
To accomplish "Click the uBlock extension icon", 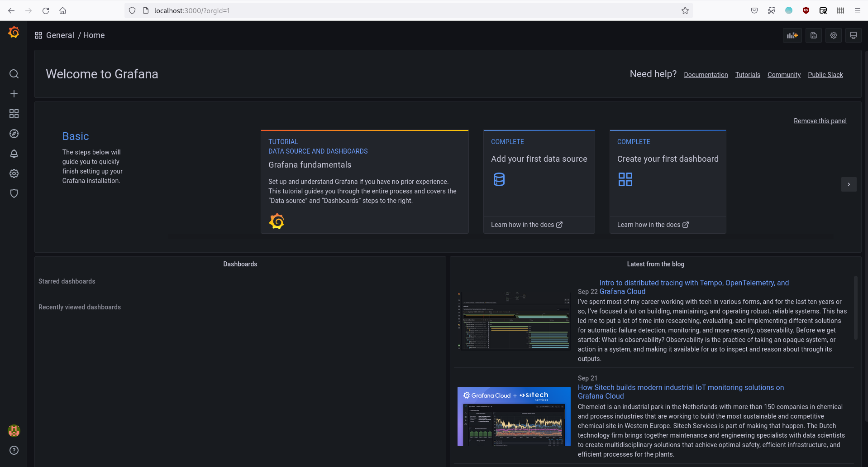I will (806, 10).
